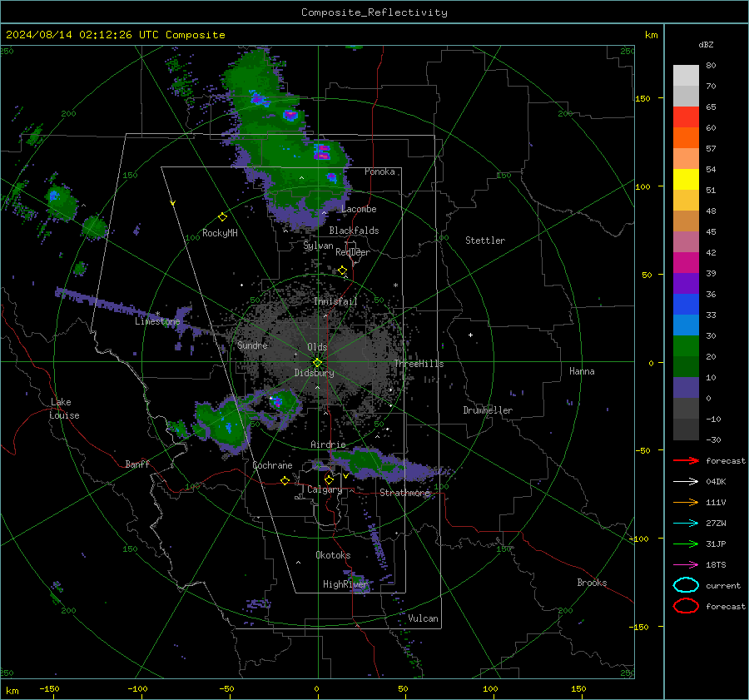749x700 pixels.
Task: Click the Banff town label
Action: pyautogui.click(x=137, y=464)
